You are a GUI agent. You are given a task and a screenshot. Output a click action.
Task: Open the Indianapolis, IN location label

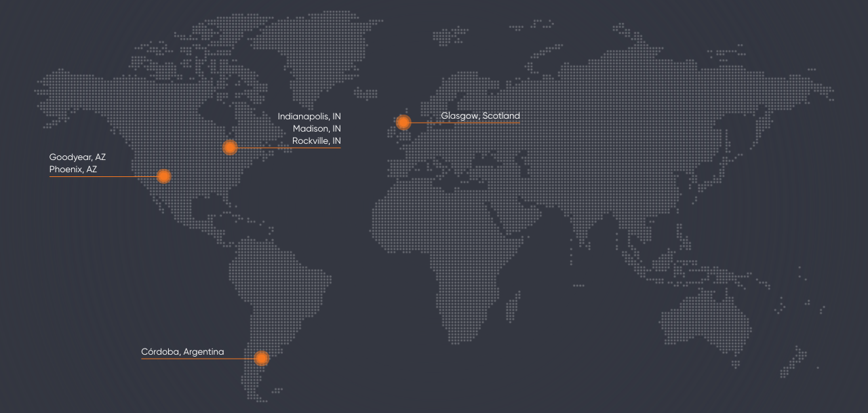point(309,117)
